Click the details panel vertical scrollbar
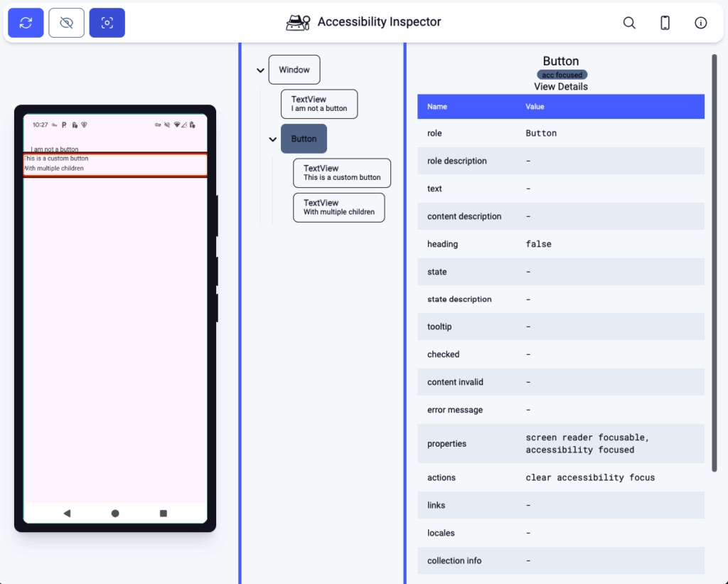Viewport: 728px width, 584px height. (714, 262)
